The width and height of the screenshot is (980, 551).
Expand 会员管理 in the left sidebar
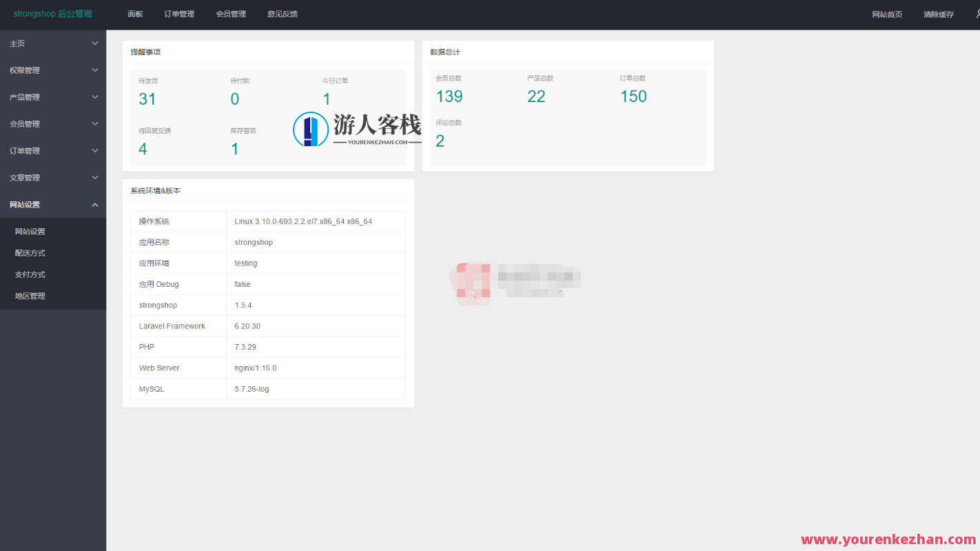pyautogui.click(x=53, y=123)
